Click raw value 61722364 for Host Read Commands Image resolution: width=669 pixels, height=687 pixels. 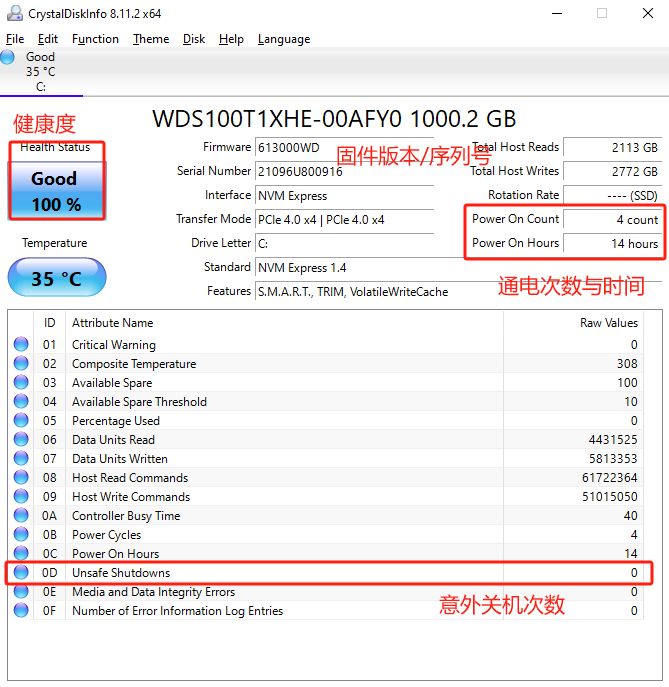(x=610, y=478)
